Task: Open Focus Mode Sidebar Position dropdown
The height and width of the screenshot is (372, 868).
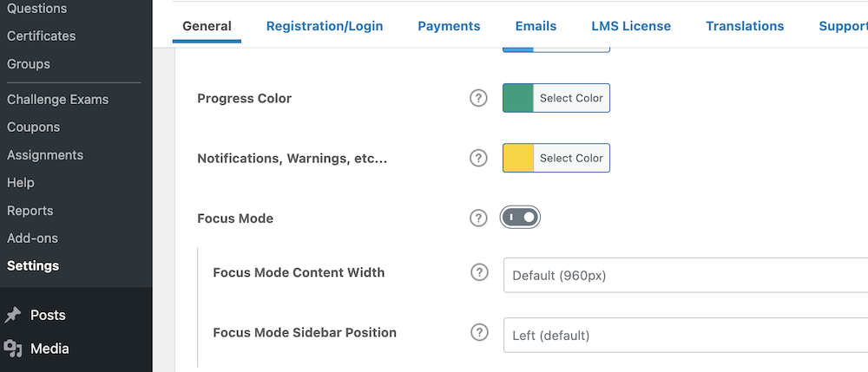Action: pyautogui.click(x=684, y=336)
